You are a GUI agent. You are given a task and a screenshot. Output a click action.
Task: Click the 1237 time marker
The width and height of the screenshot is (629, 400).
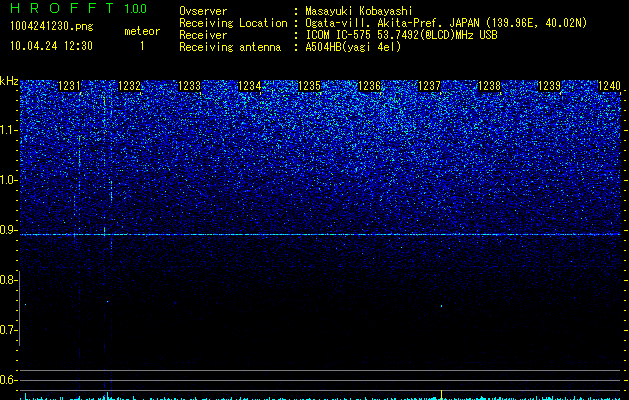tap(430, 86)
